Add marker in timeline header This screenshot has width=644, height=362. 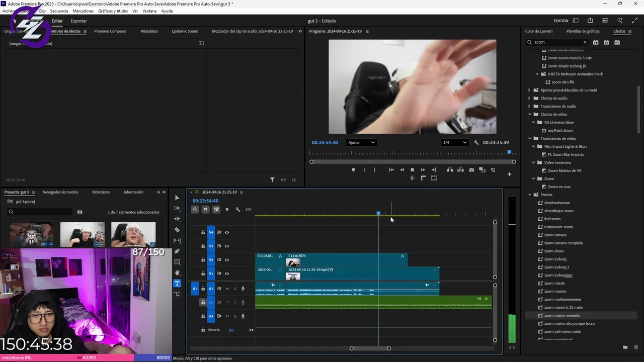pos(227,210)
